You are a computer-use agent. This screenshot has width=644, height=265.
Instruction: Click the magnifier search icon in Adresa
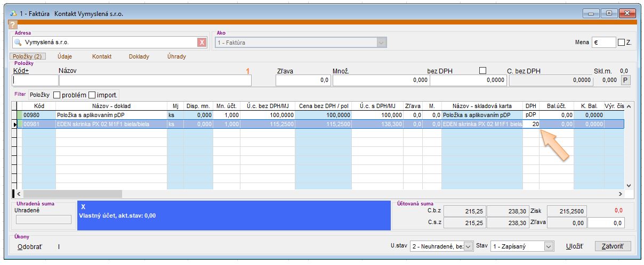[18, 43]
